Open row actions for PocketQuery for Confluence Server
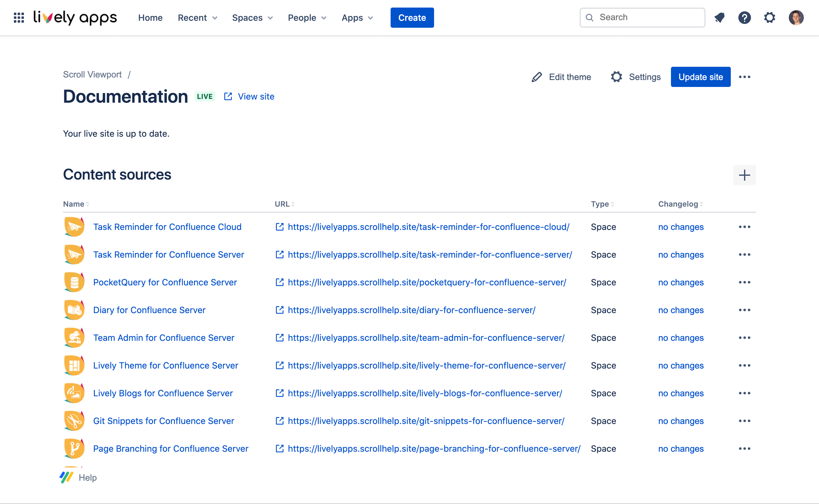Screen dimensions: 819x504 point(744,282)
